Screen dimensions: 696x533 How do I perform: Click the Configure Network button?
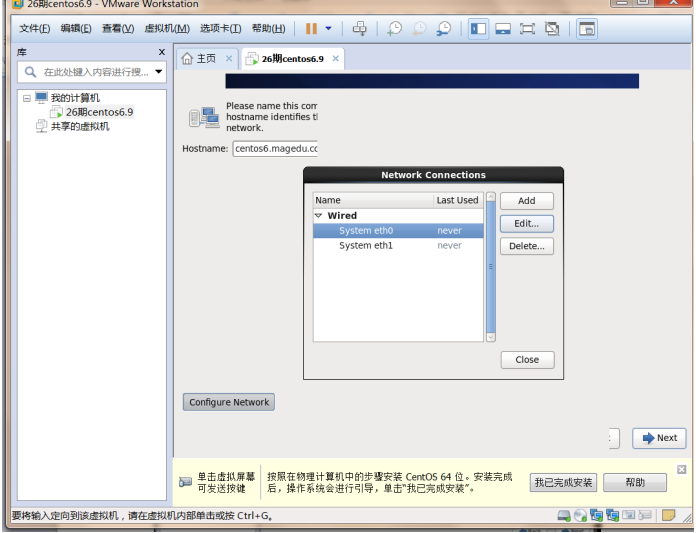(229, 402)
